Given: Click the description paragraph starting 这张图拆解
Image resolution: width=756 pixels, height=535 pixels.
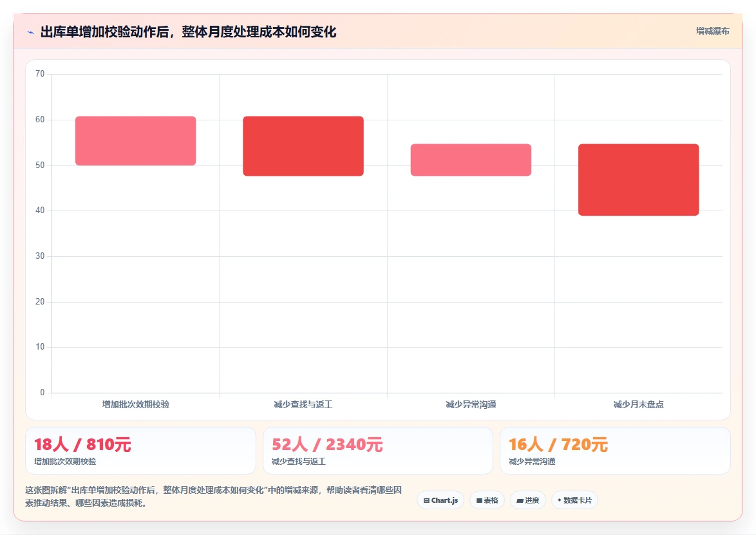Looking at the screenshot, I should coord(214,496).
